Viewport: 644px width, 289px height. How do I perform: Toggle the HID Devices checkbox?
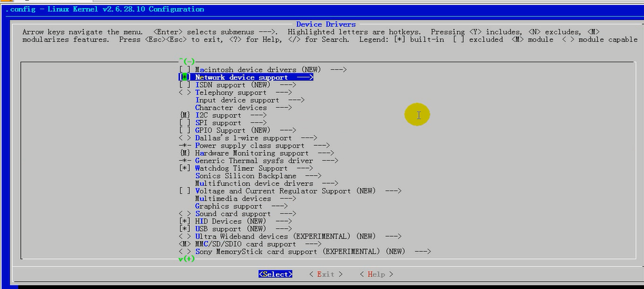tap(185, 221)
